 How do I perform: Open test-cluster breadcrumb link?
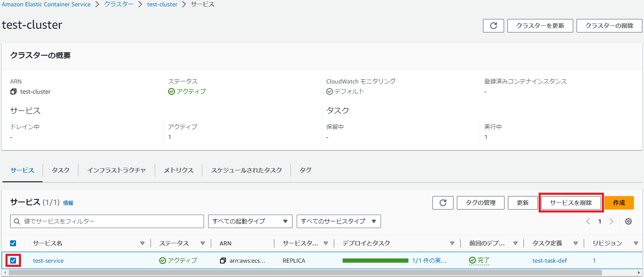pyautogui.click(x=162, y=4)
